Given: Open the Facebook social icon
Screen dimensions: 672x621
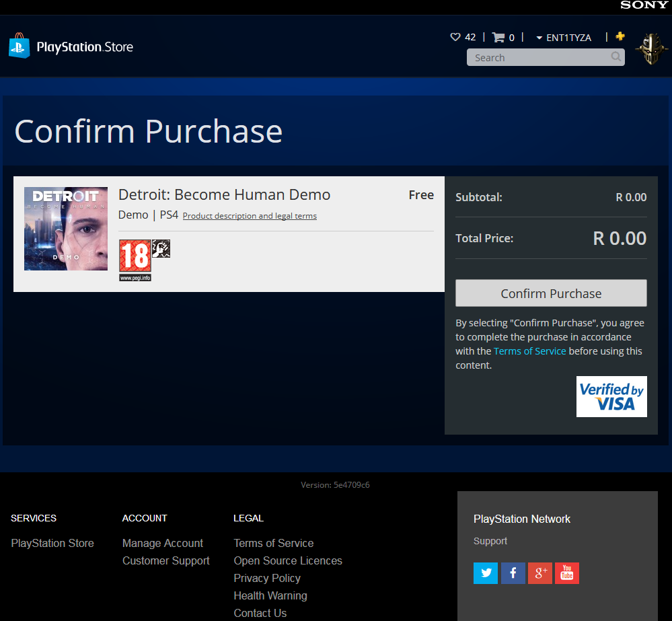Looking at the screenshot, I should point(513,573).
